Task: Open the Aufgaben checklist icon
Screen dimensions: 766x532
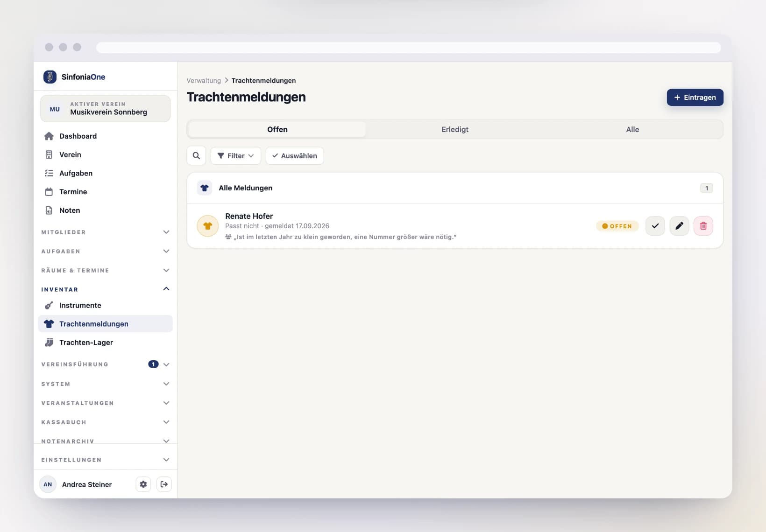Action: click(49, 173)
